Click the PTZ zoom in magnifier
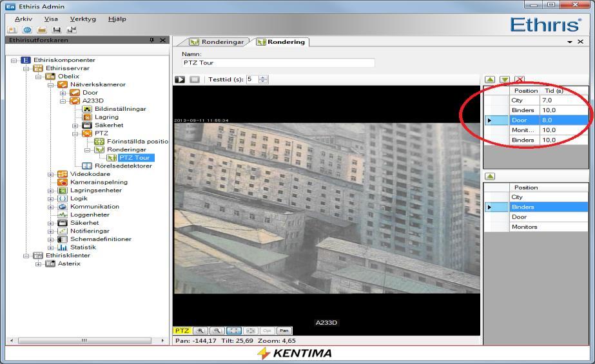This screenshot has height=364, width=595. pyautogui.click(x=200, y=330)
